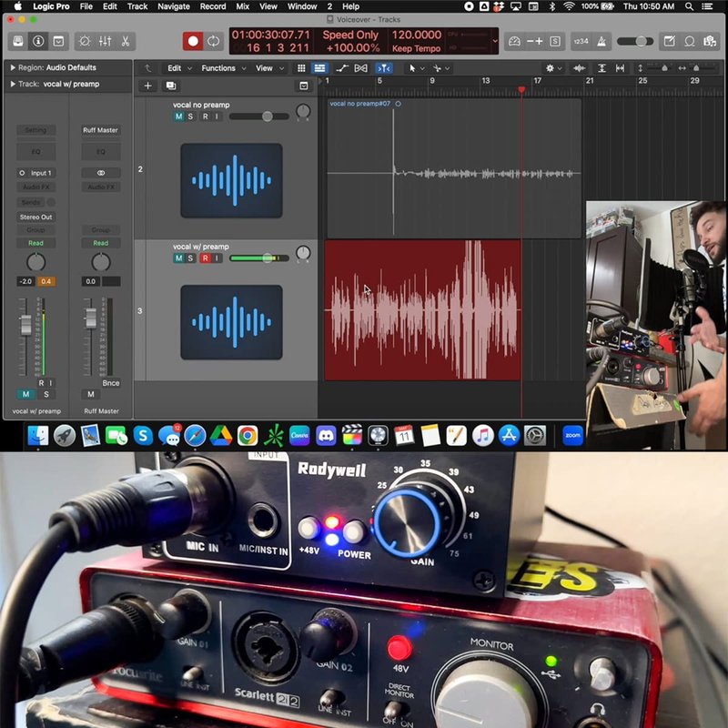The height and width of the screenshot is (728, 728).
Task: Click bar 9 on the timeline ruler
Action: click(431, 81)
